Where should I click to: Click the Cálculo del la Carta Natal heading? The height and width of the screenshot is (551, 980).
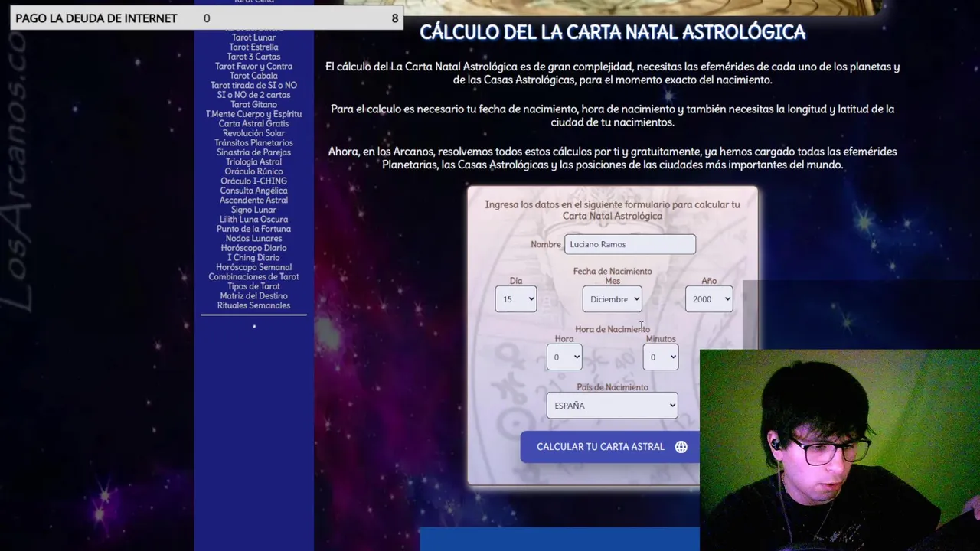612,32
